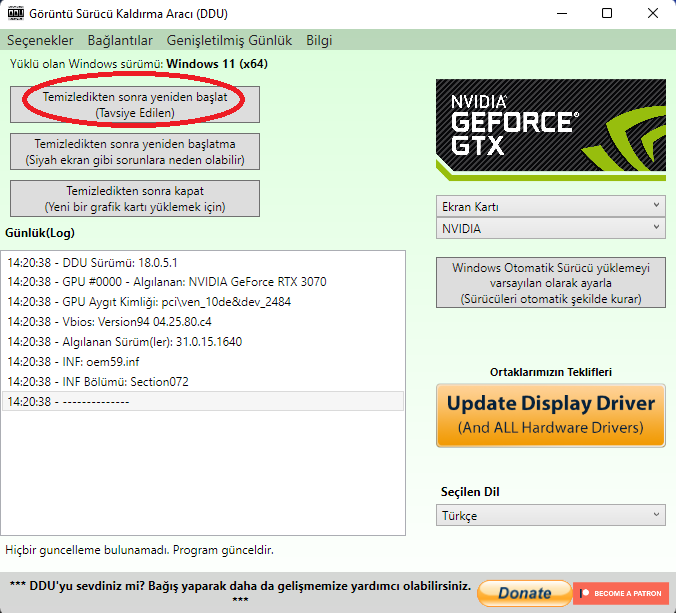
Task: Open the Bağlantılar menu
Action: point(120,41)
